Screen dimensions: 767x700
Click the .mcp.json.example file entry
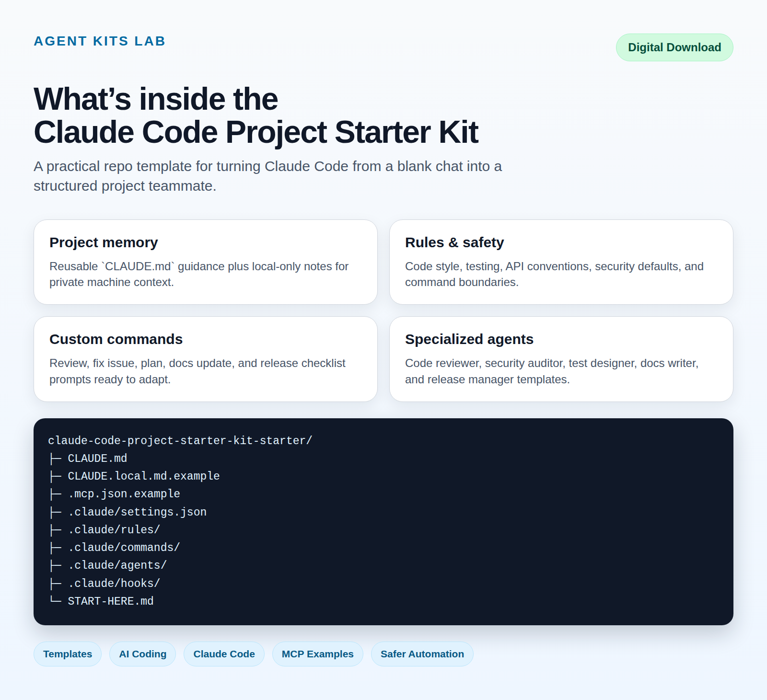tap(124, 493)
